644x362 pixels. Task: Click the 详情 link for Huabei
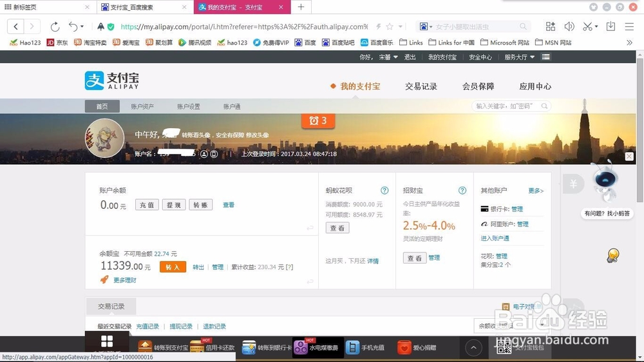[x=373, y=261]
